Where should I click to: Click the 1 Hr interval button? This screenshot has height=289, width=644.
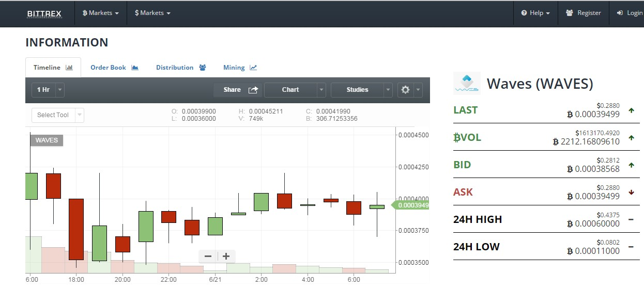[x=43, y=90]
